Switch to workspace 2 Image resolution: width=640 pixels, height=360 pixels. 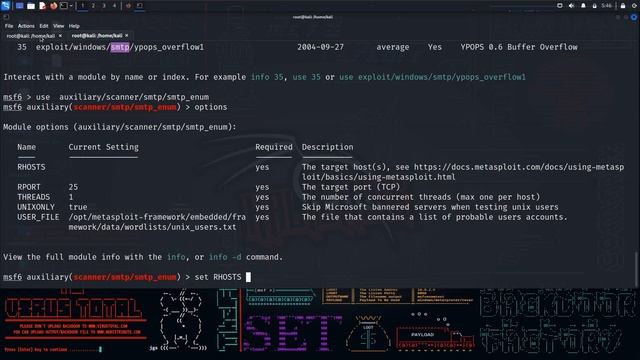coord(93,6)
